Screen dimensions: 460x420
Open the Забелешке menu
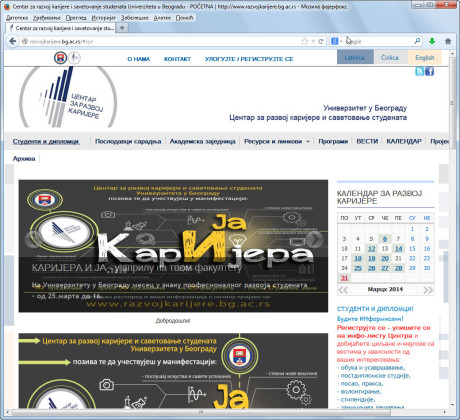(x=135, y=18)
